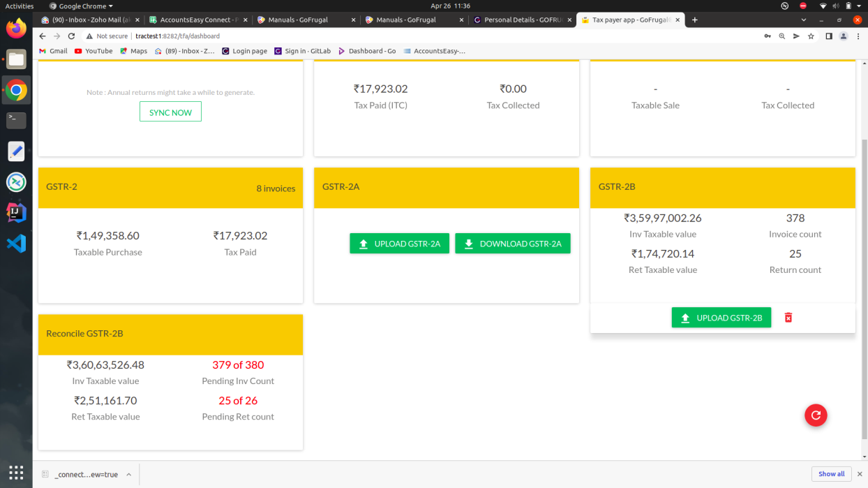Open IntelliJ IDEA from the dock

coord(16,212)
